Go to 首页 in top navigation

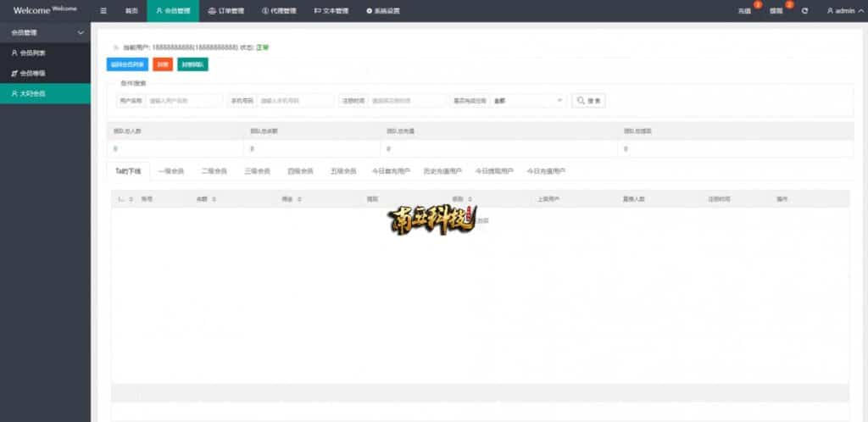pyautogui.click(x=131, y=10)
